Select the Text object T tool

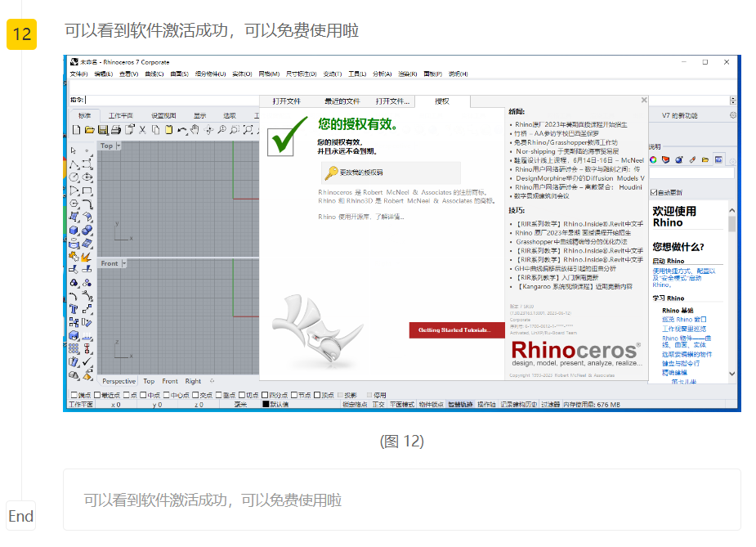tap(74, 309)
